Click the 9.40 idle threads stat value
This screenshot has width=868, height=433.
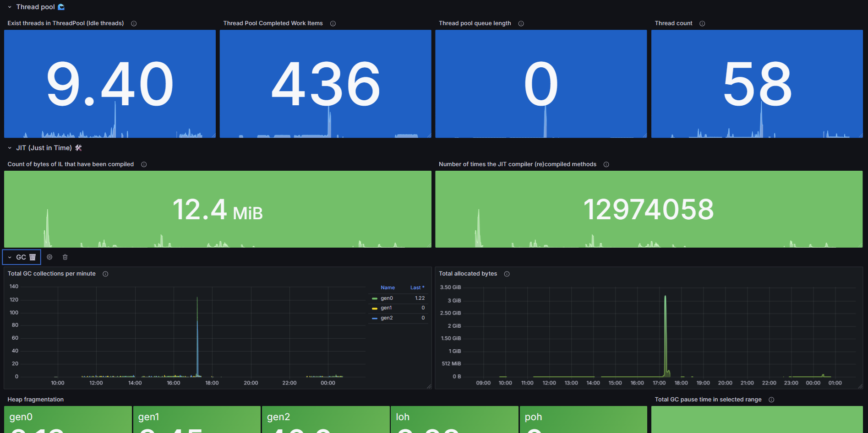110,84
